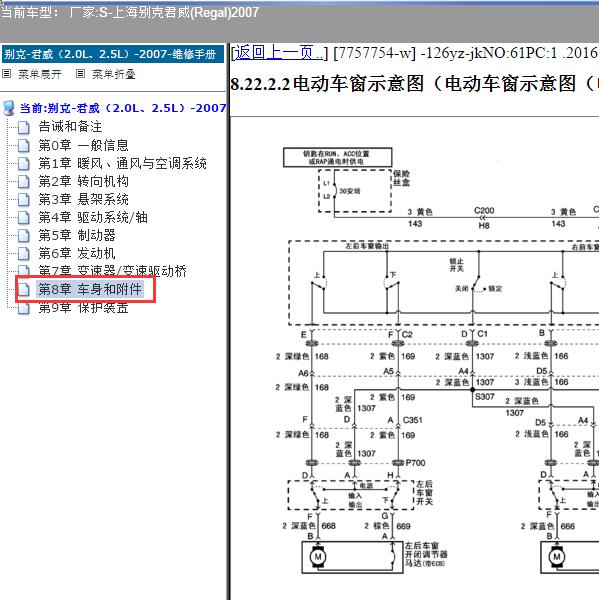Click the page icon beside 第4章
Image resolution: width=599 pixels, height=600 pixels.
24,218
